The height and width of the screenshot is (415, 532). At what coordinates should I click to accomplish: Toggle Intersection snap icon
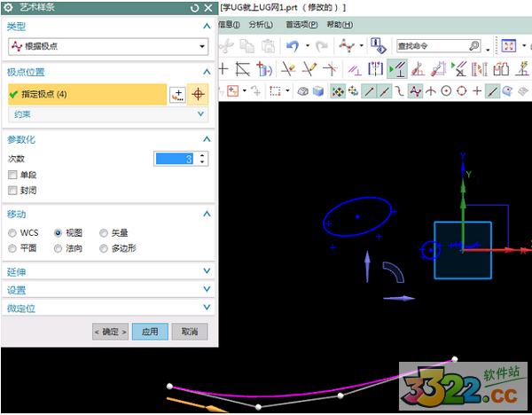(431, 91)
